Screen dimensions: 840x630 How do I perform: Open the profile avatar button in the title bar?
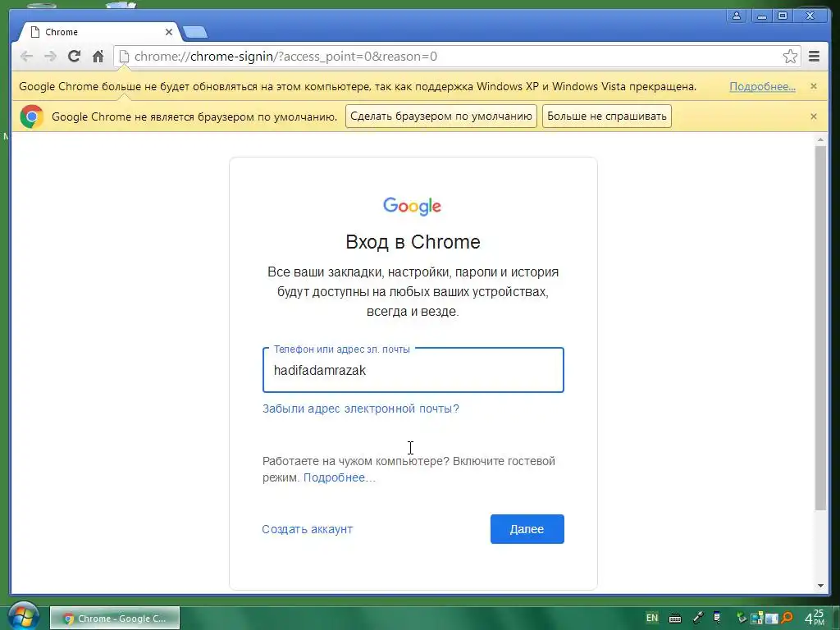[x=737, y=16]
